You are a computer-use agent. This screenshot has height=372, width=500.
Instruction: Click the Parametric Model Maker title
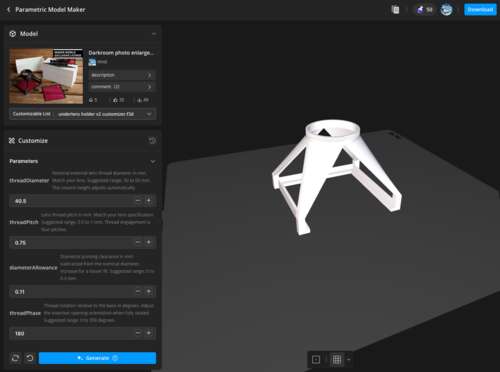tap(50, 10)
